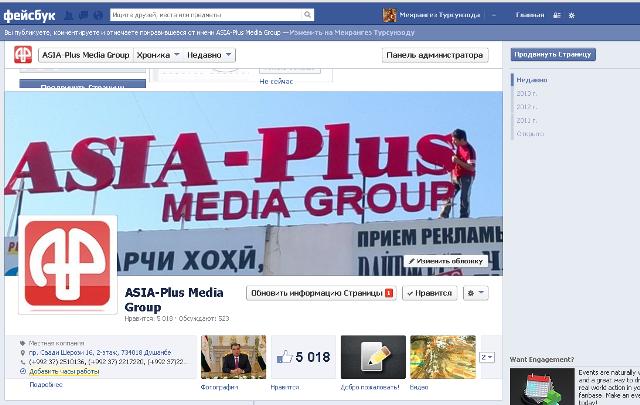Image resolution: width=640 pixels, height=405 pixels.
Task: Click Изменить обложку on cover photo
Action: (x=446, y=260)
